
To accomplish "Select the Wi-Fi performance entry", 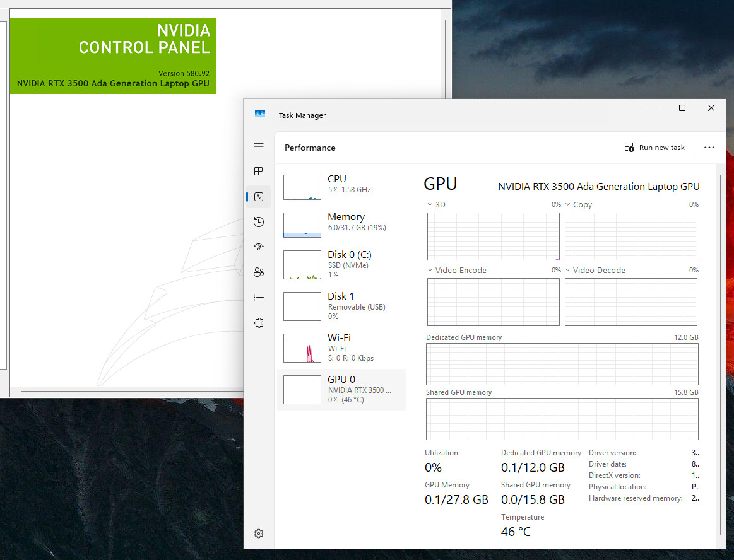I will (341, 347).
